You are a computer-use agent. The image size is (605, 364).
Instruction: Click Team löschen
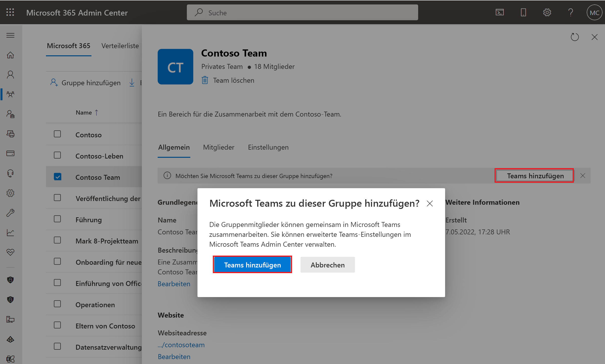point(228,80)
